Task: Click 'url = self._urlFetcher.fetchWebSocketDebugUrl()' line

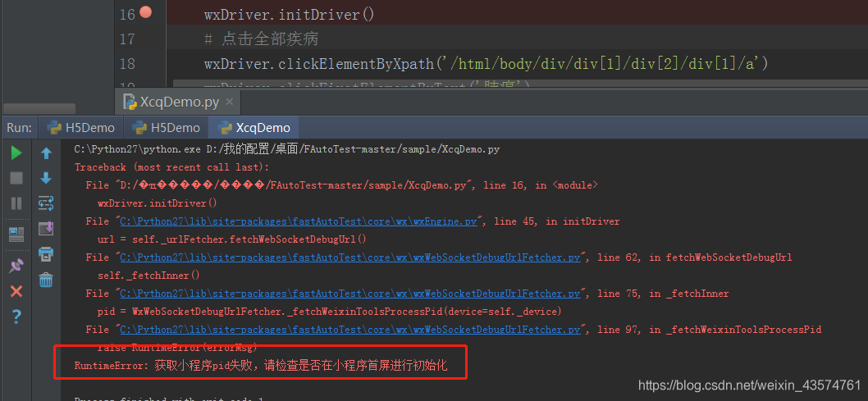Action: [232, 239]
